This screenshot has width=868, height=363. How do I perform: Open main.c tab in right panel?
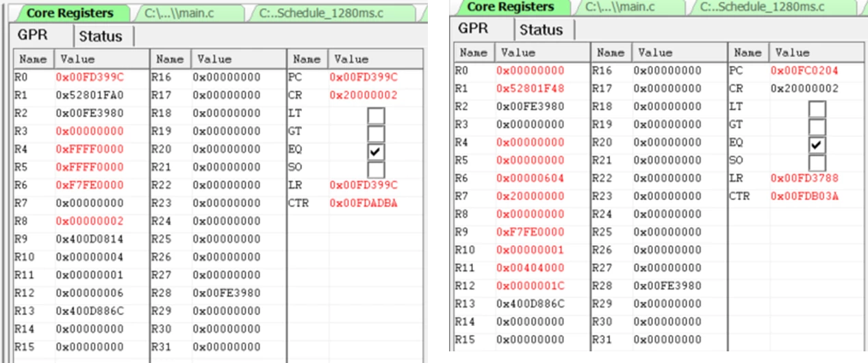pyautogui.click(x=628, y=7)
